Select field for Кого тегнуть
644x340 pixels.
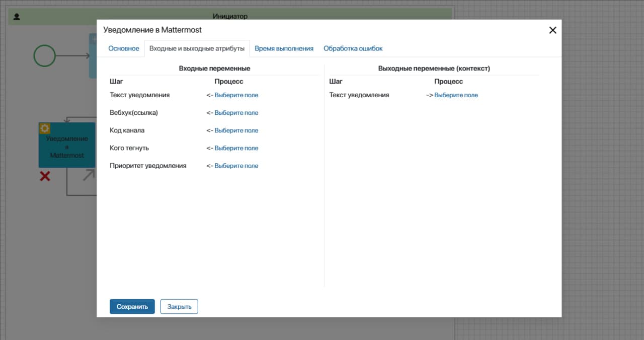(236, 148)
